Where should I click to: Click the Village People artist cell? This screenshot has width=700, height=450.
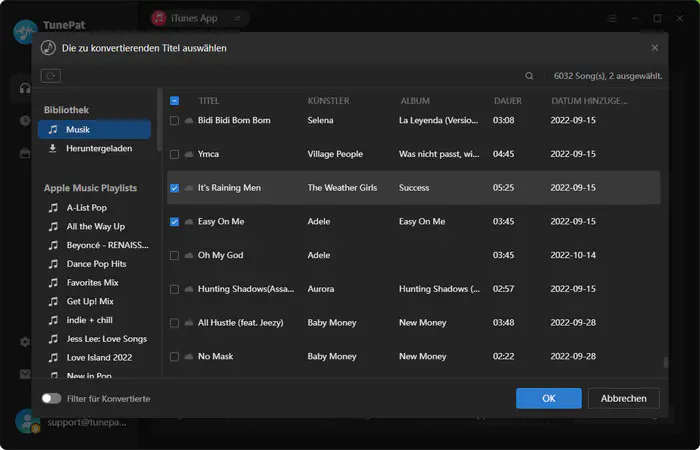[x=335, y=154]
